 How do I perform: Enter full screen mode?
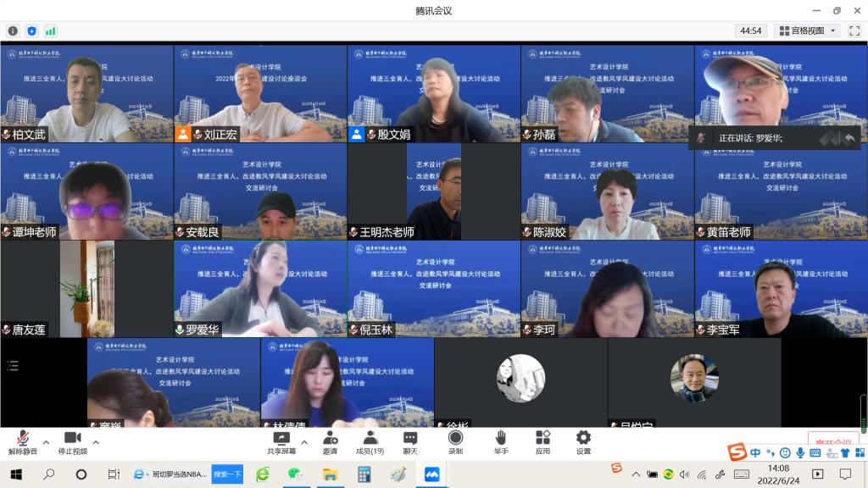pos(854,30)
